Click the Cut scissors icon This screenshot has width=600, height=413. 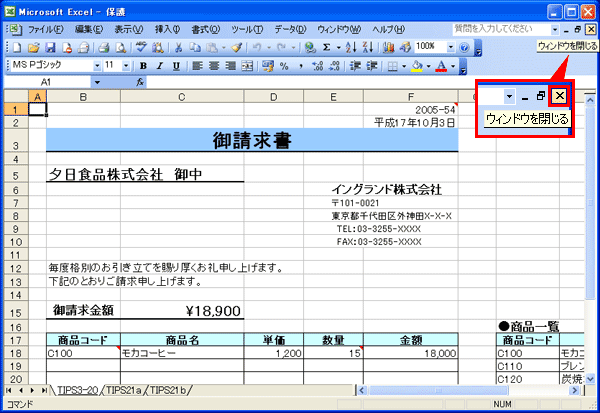pyautogui.click(x=178, y=47)
